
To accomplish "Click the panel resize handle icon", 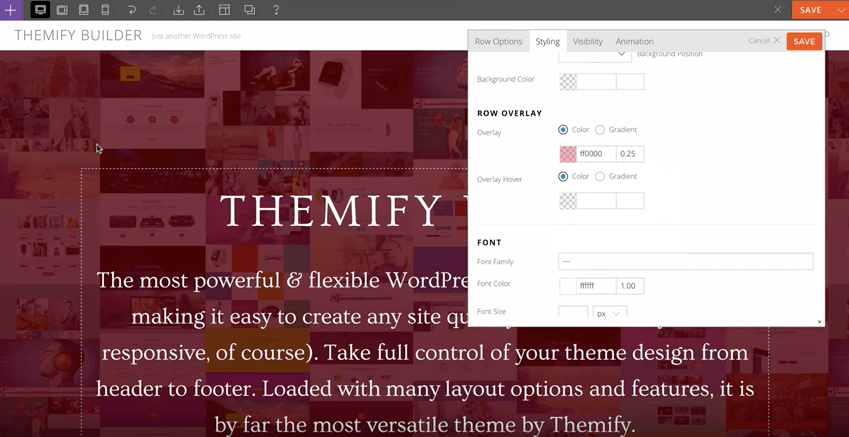I will (x=819, y=322).
